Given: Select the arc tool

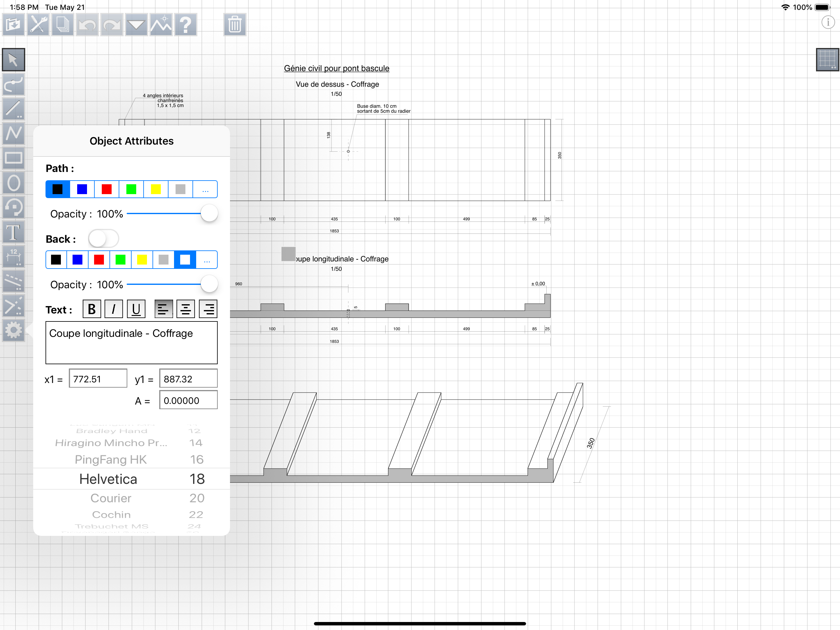Looking at the screenshot, I should click(13, 207).
